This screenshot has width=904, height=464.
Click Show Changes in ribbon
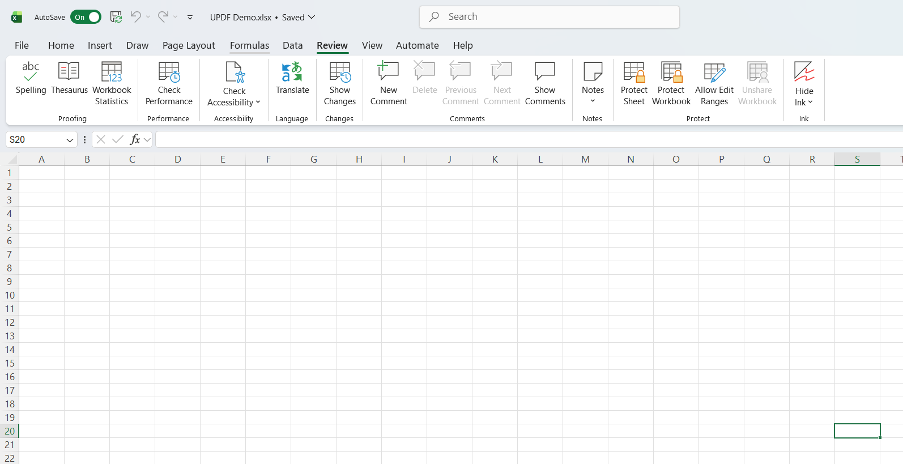click(x=340, y=79)
